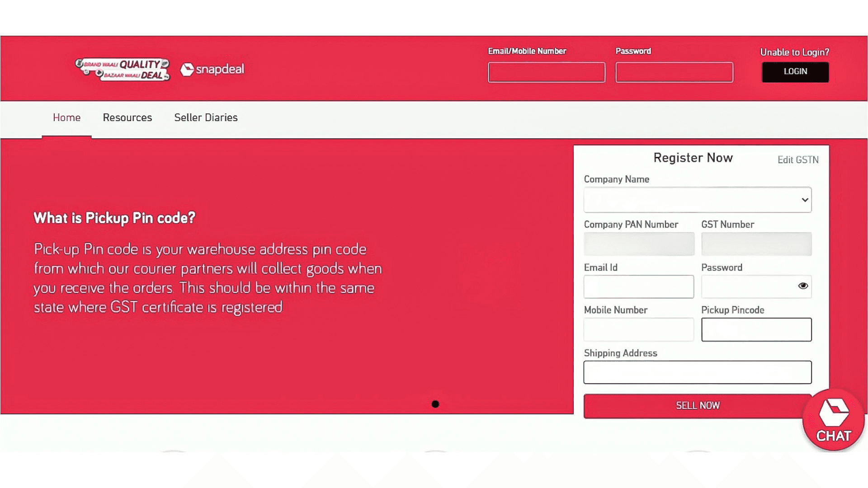868x488 pixels.
Task: Click the Email Id input field
Action: (x=638, y=286)
